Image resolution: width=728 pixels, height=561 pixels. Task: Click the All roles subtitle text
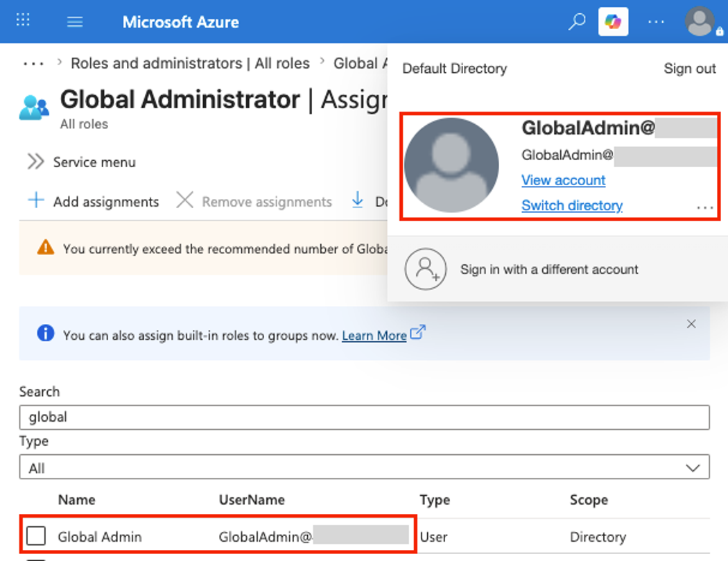click(84, 124)
